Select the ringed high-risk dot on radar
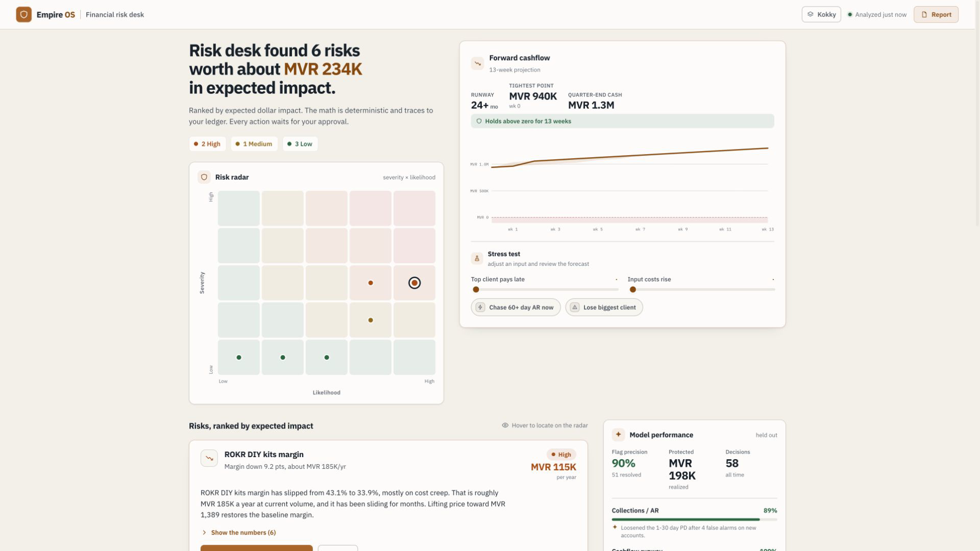The height and width of the screenshot is (551, 980). 414,283
